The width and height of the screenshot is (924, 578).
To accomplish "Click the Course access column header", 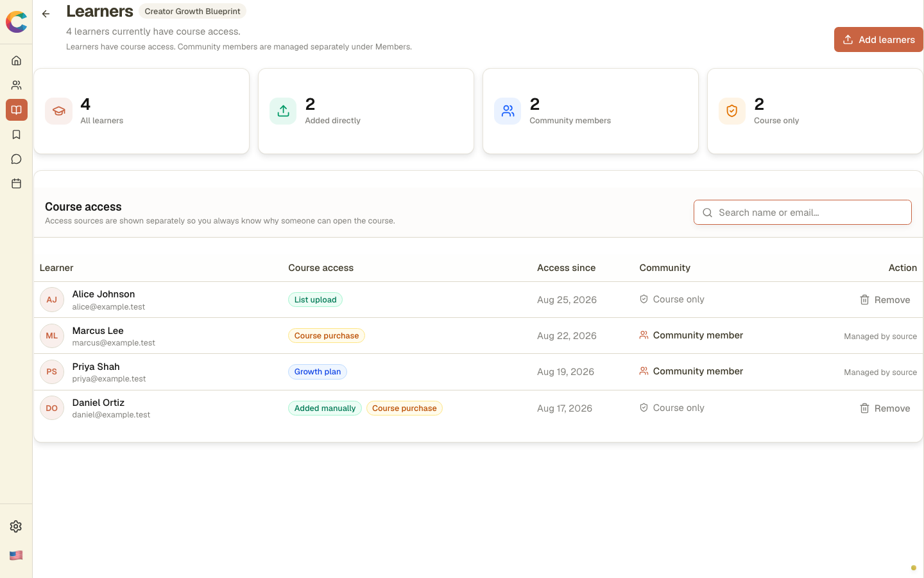I will [321, 268].
